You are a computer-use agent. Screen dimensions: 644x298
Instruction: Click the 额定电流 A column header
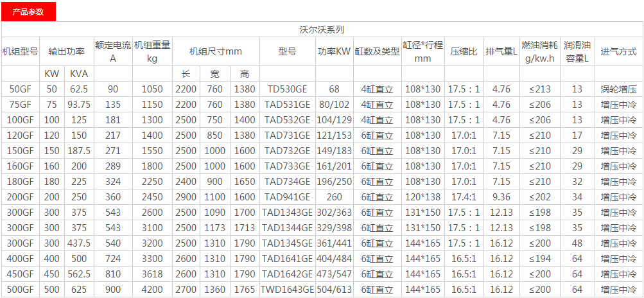pyautogui.click(x=113, y=52)
